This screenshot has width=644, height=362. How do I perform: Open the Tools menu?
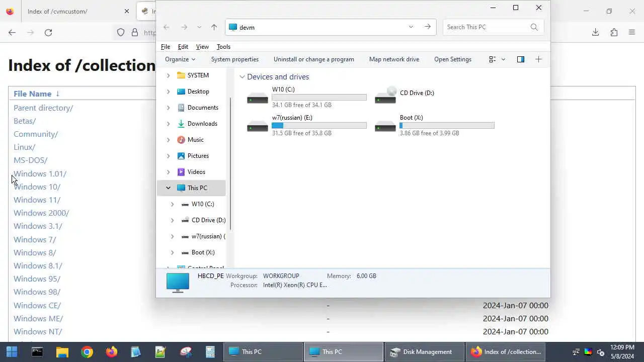pos(223,46)
